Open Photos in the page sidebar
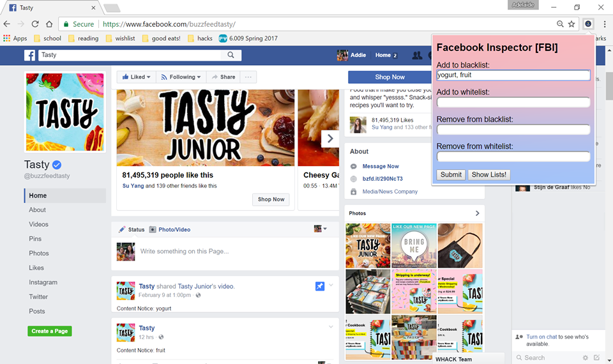 (x=39, y=254)
